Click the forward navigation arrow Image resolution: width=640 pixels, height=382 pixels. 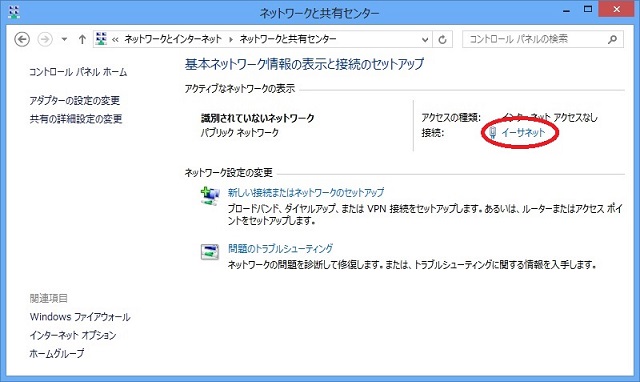[45, 40]
